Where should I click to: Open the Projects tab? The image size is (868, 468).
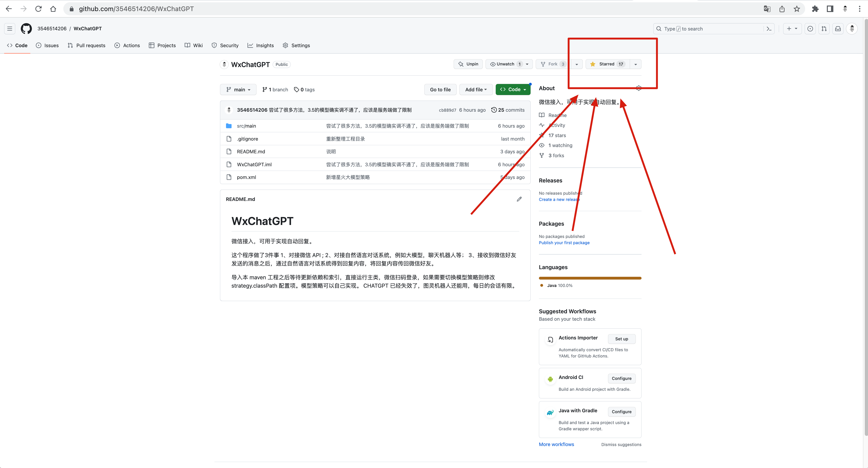(162, 46)
